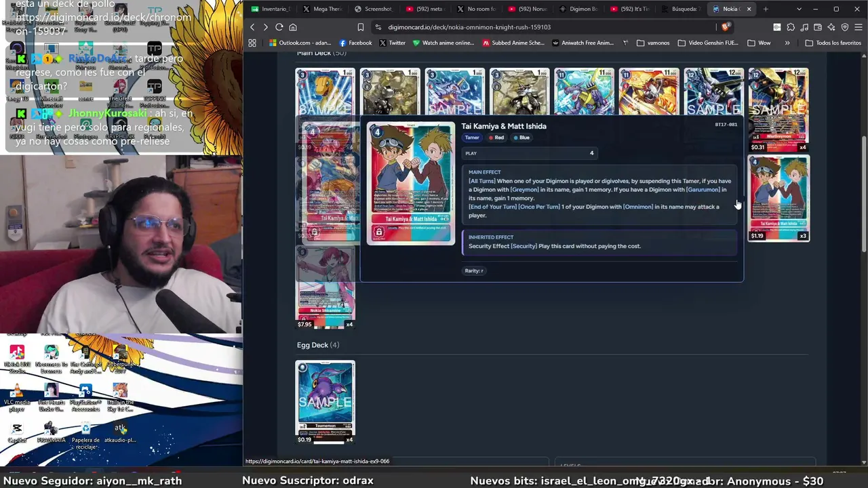Open the Subbed Anime Schedule bookmark
The image size is (868, 488).
pos(513,43)
